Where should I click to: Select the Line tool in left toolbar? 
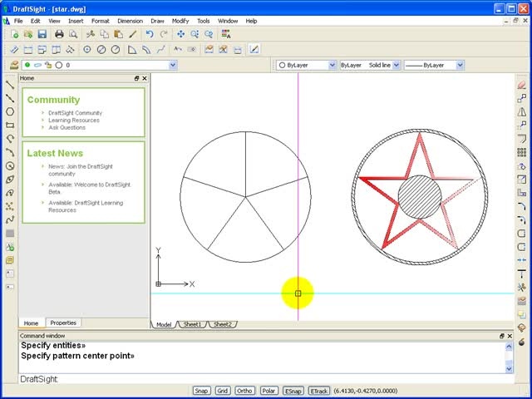click(x=10, y=85)
